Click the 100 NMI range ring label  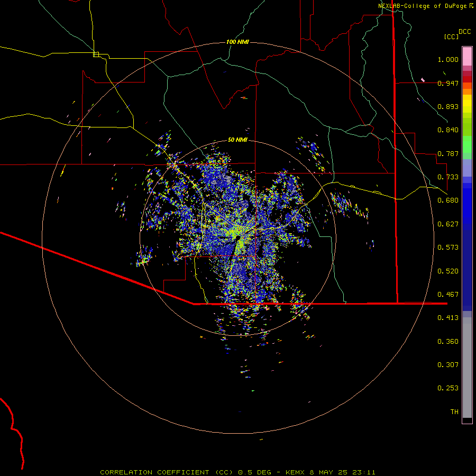click(237, 42)
